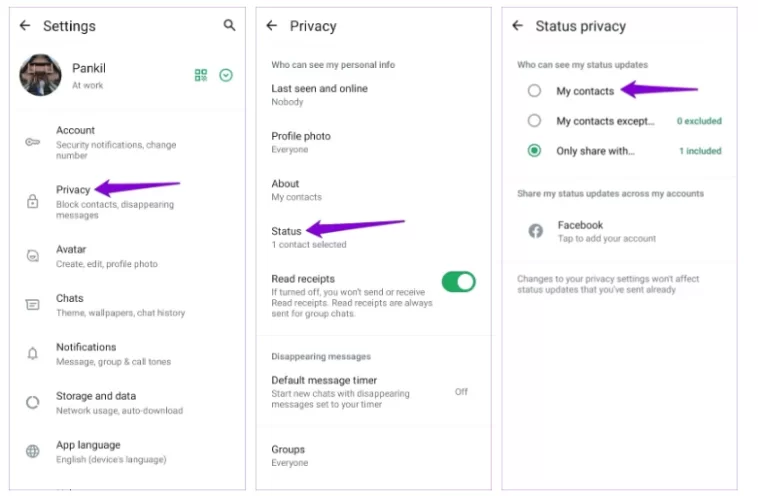
Task: Tap the 1 included link
Action: click(700, 151)
